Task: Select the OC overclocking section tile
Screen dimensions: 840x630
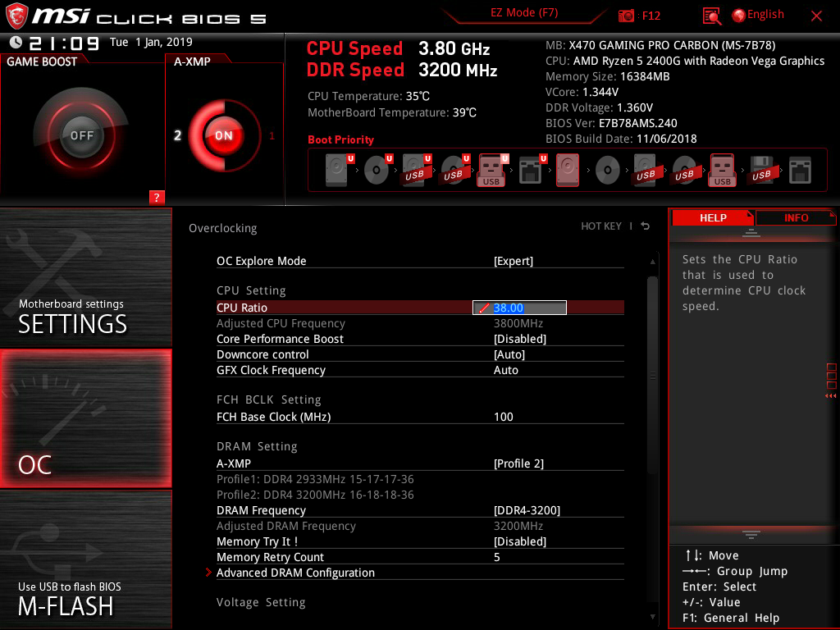Action: point(85,419)
